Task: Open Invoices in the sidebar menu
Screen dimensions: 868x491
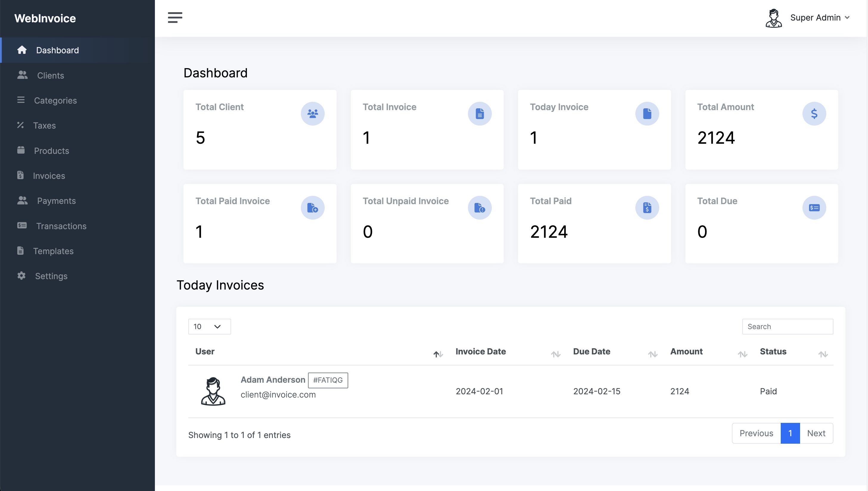Action: (x=49, y=176)
